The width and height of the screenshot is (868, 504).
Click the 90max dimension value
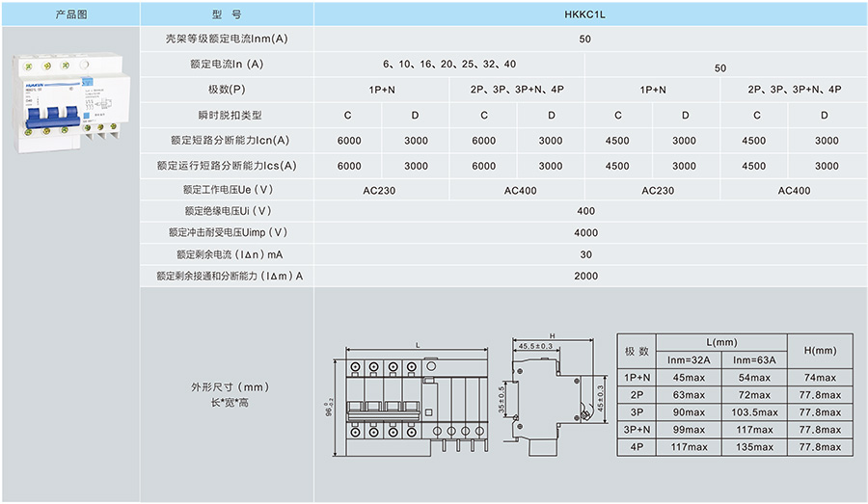[689, 412]
